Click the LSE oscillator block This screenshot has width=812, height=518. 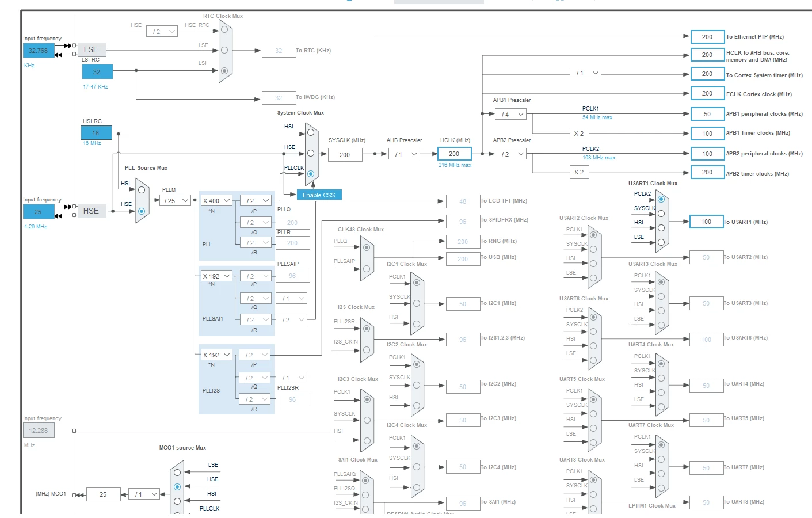(91, 49)
